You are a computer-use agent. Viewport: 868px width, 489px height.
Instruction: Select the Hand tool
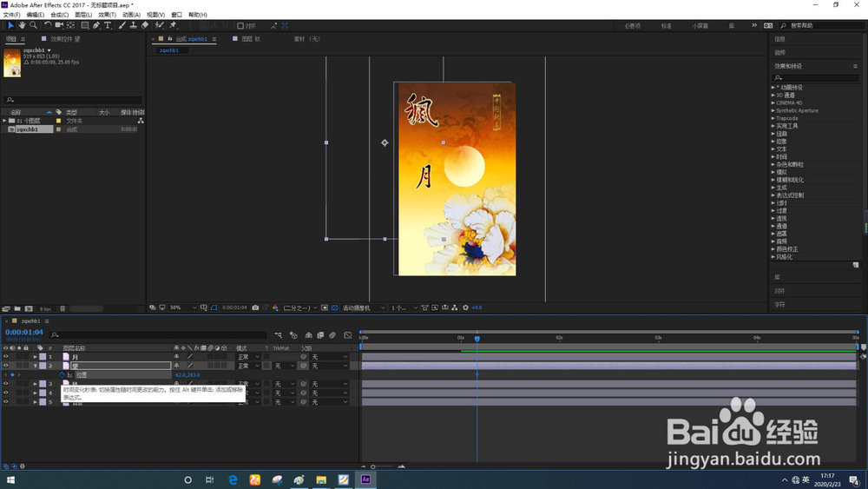click(23, 25)
